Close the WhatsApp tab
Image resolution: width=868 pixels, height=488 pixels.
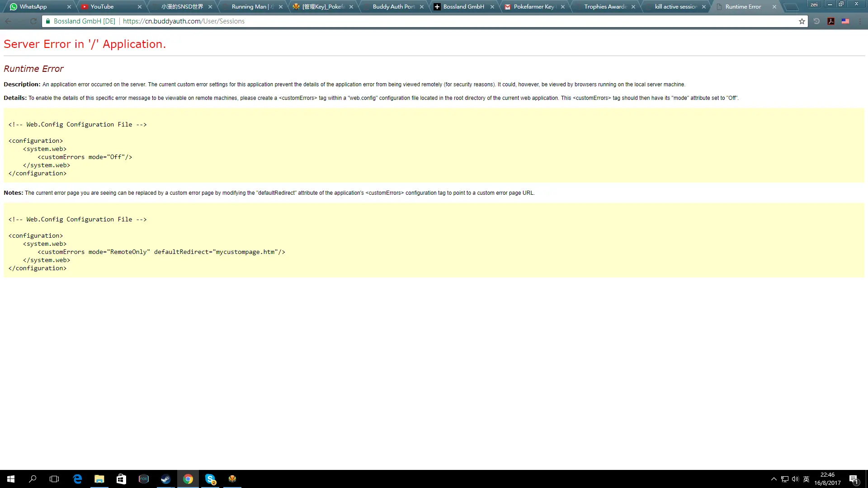coord(69,7)
